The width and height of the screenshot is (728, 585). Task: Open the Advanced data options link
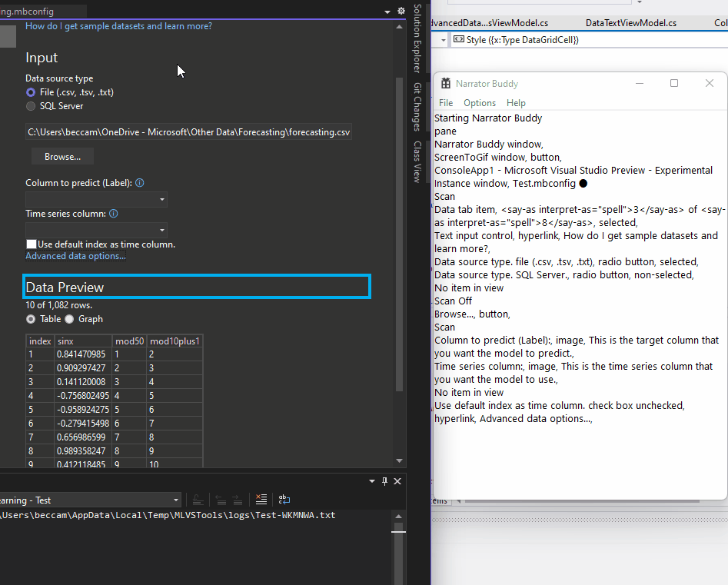point(75,255)
